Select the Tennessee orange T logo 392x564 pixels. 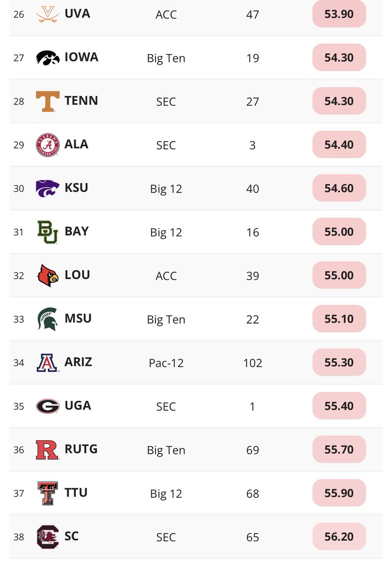pos(47,101)
